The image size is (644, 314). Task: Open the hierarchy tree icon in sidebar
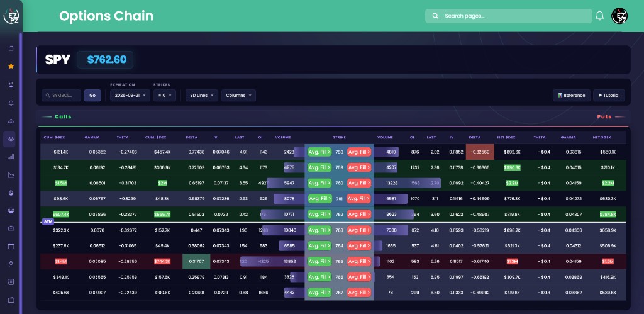pos(11,121)
